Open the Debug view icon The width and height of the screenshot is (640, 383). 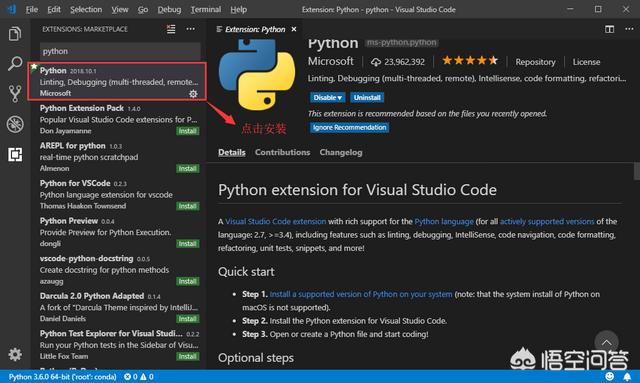15,124
